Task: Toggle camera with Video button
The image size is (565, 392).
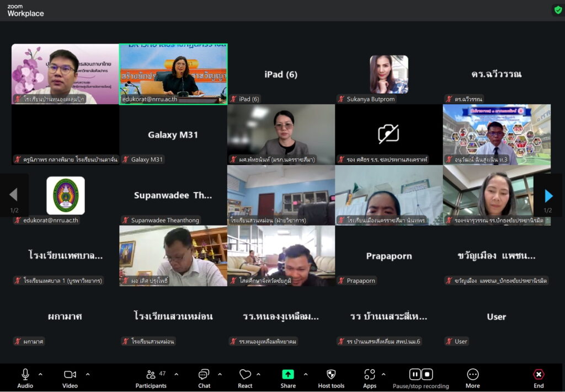Action: [x=70, y=378]
